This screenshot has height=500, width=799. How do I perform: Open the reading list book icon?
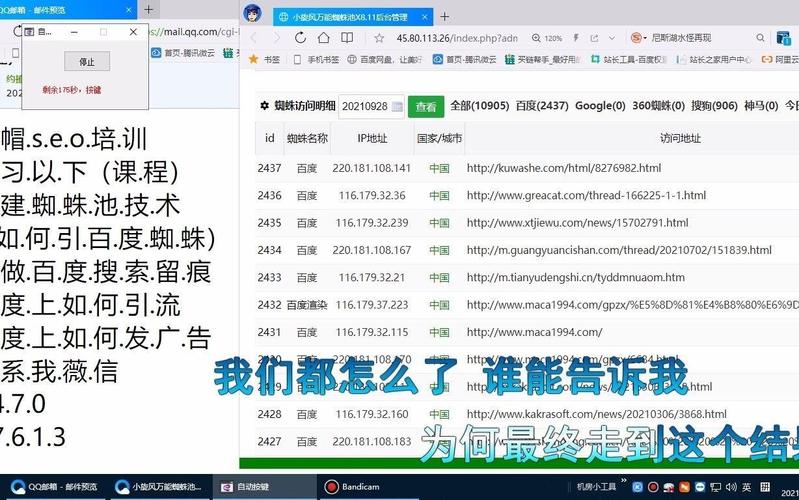click(x=347, y=38)
